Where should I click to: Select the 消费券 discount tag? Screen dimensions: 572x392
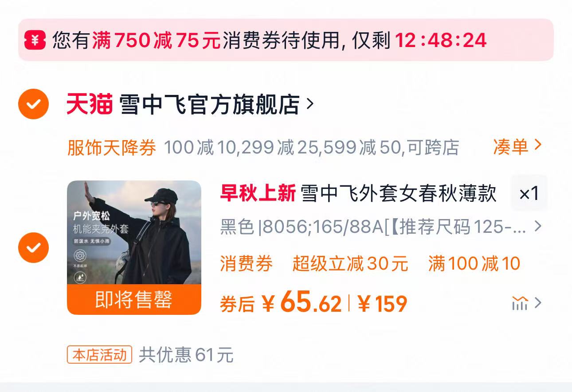(x=246, y=264)
